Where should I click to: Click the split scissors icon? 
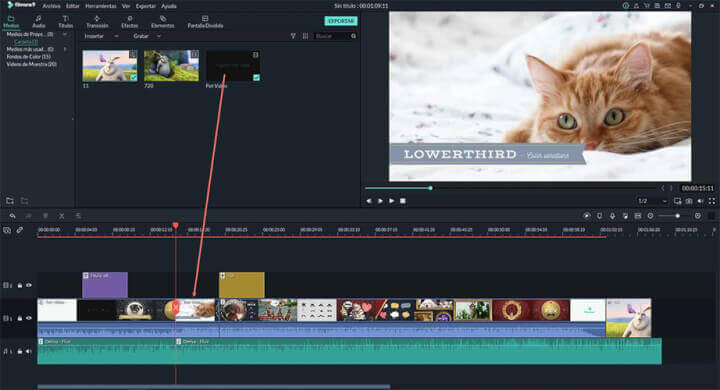pyautogui.click(x=62, y=215)
